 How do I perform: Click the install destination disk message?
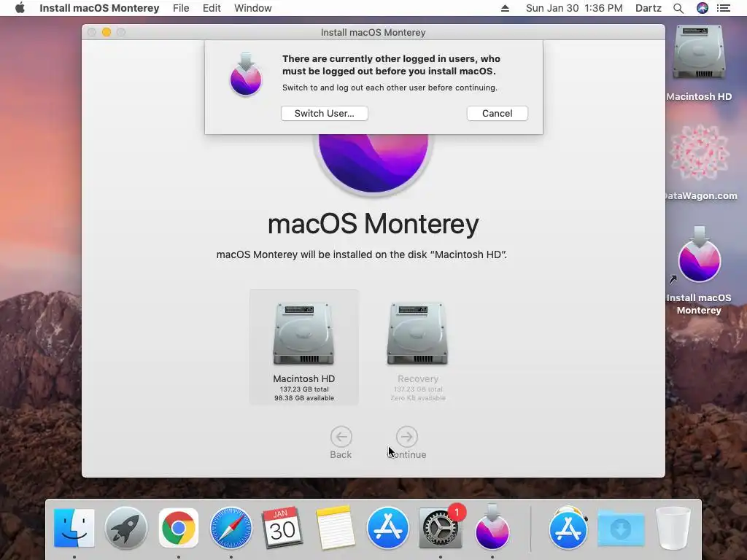click(x=362, y=254)
